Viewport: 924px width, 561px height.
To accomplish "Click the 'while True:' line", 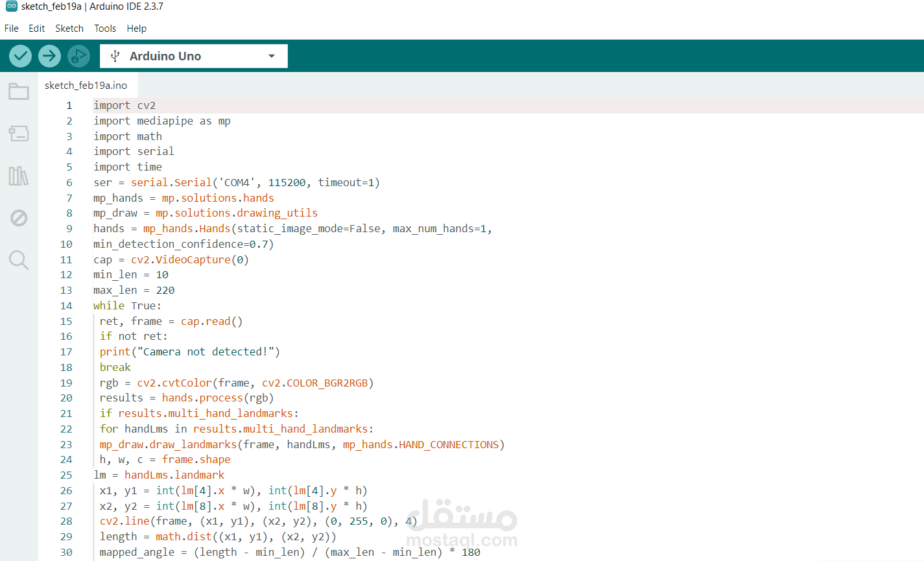I will click(x=128, y=306).
